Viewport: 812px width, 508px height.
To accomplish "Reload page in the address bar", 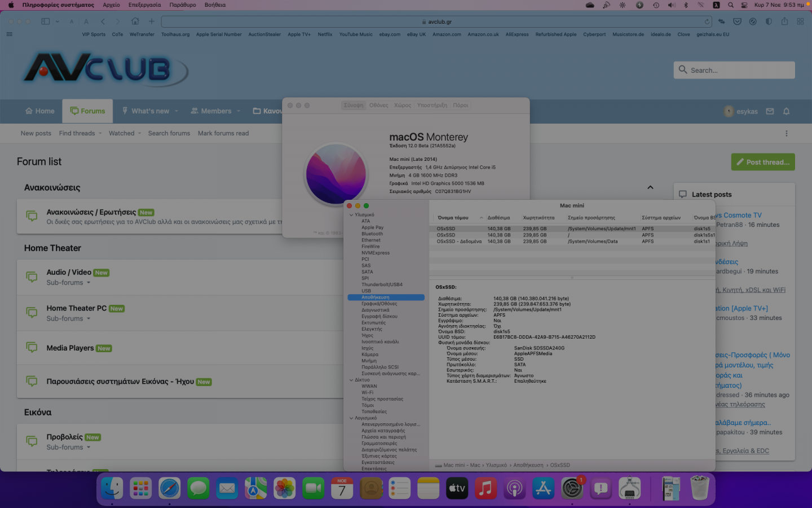I will pyautogui.click(x=707, y=21).
